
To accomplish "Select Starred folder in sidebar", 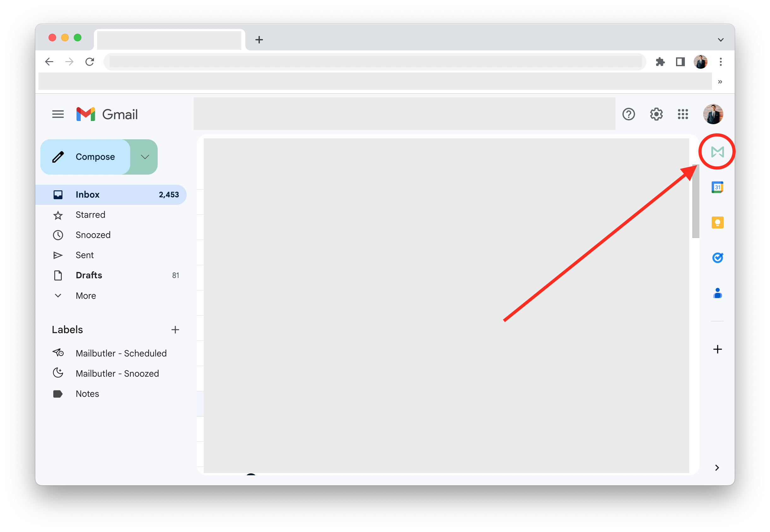I will tap(90, 215).
